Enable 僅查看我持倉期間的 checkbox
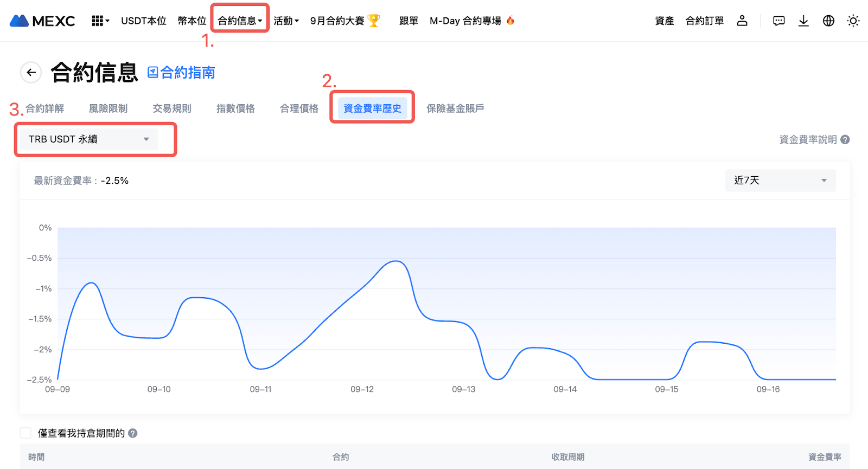Image resolution: width=868 pixels, height=469 pixels. (25, 433)
